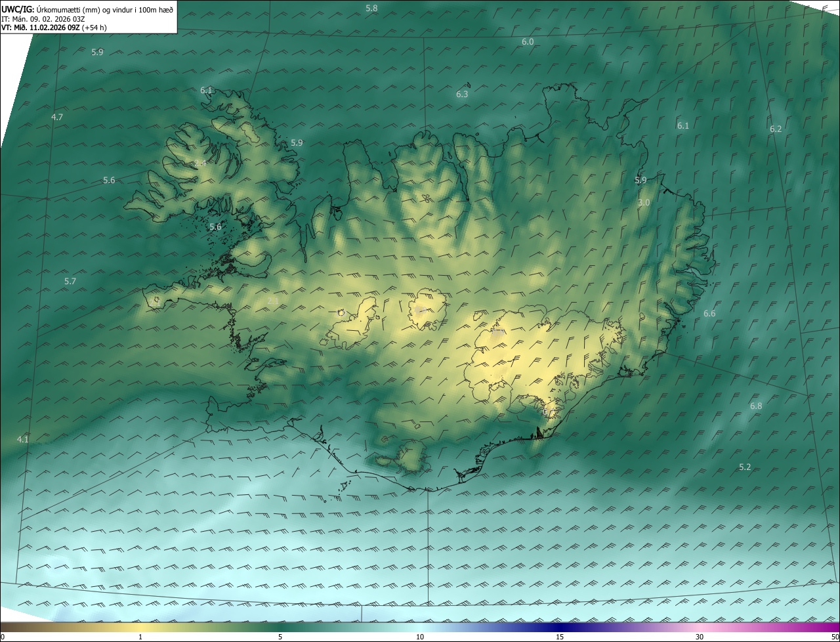Click the 2.4 value over the Westfjords
Screen dimensions: 840x642
[200, 163]
